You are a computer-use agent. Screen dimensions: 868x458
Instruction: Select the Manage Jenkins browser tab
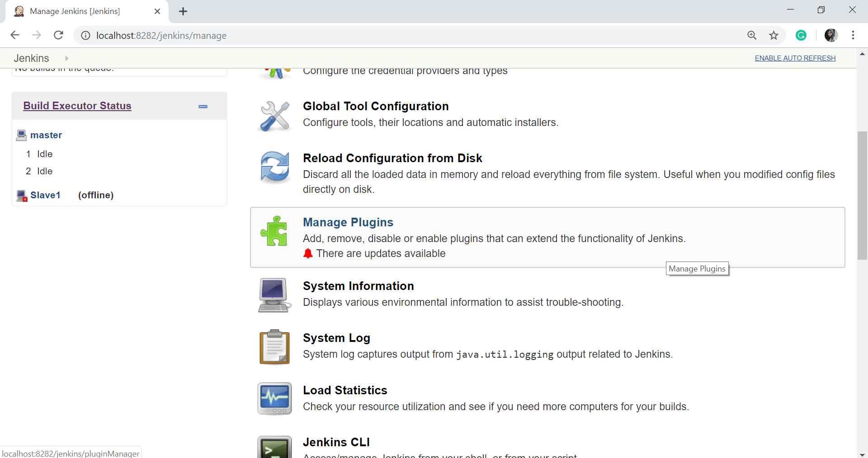pos(87,11)
